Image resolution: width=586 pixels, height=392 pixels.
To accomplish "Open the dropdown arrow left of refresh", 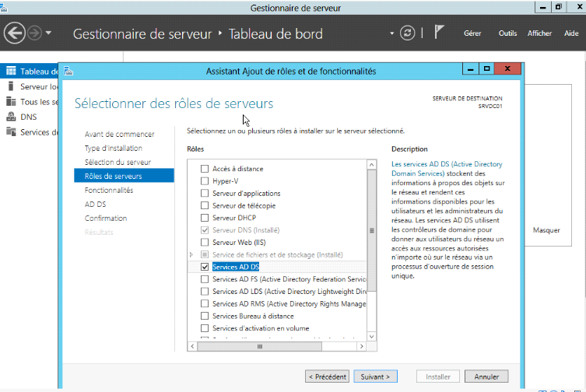I will tap(391, 33).
